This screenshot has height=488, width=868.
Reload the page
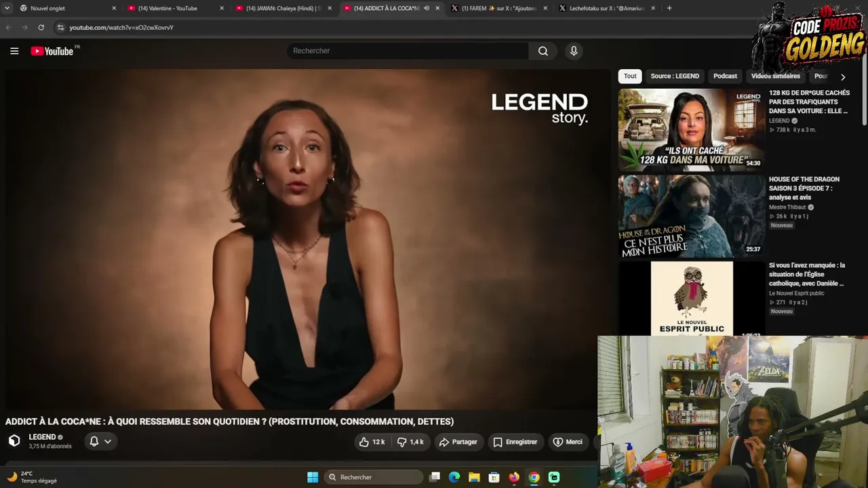pyautogui.click(x=41, y=27)
